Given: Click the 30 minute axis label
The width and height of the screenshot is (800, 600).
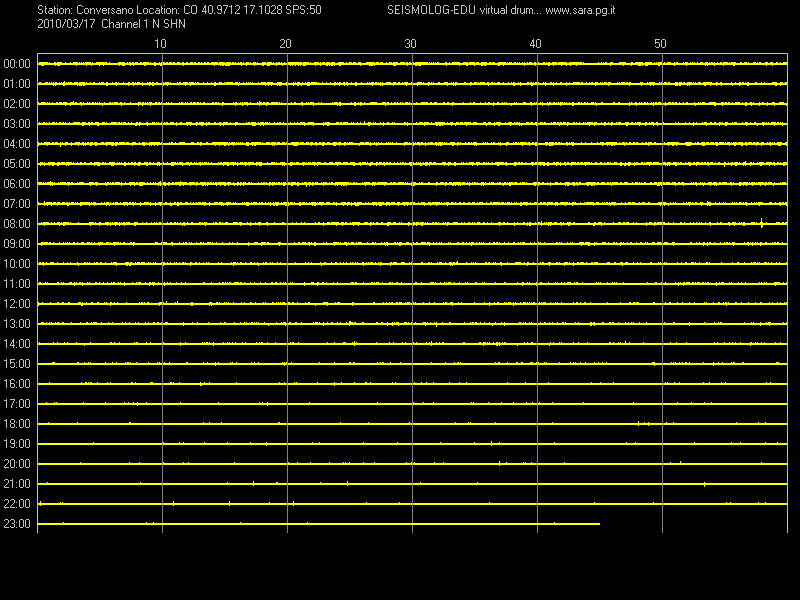Looking at the screenshot, I should coord(410,44).
